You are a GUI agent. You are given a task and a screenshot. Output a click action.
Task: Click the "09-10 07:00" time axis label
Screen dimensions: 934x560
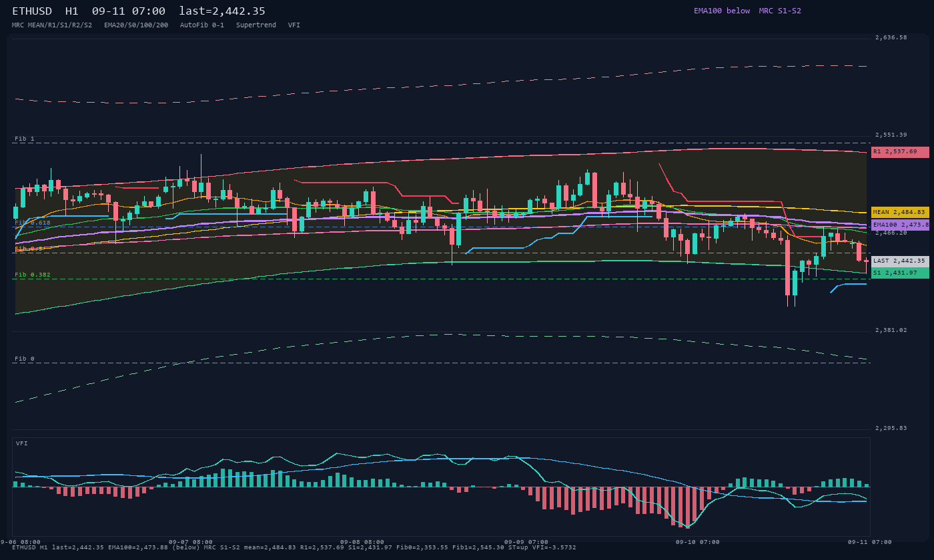click(x=698, y=542)
